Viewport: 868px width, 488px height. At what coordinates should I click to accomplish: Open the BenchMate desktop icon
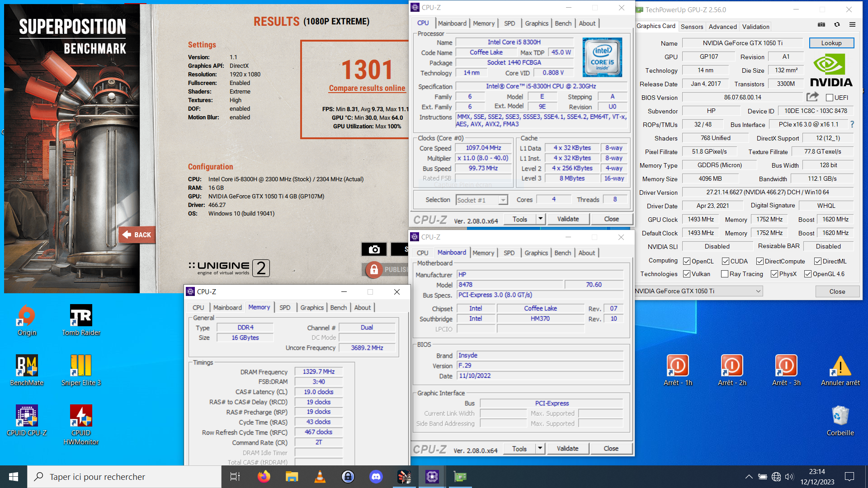click(27, 371)
